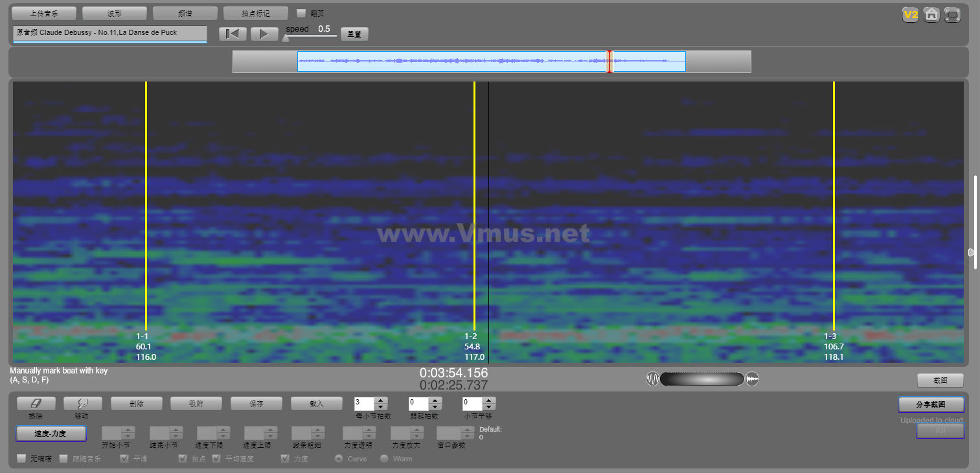Enter fullscreen with the expand icon
Image resolution: width=980 pixels, height=473 pixels.
pyautogui.click(x=952, y=15)
